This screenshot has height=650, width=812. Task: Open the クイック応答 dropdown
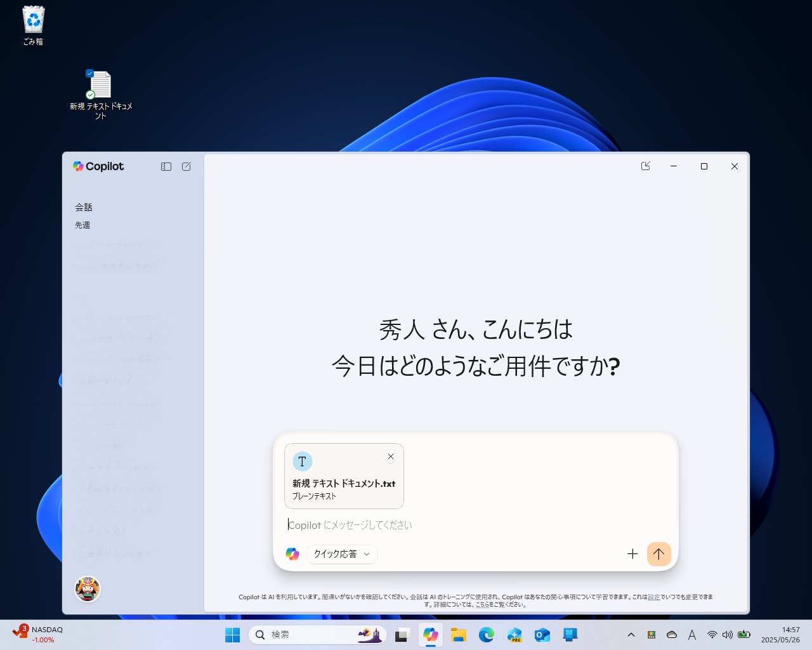(x=342, y=554)
